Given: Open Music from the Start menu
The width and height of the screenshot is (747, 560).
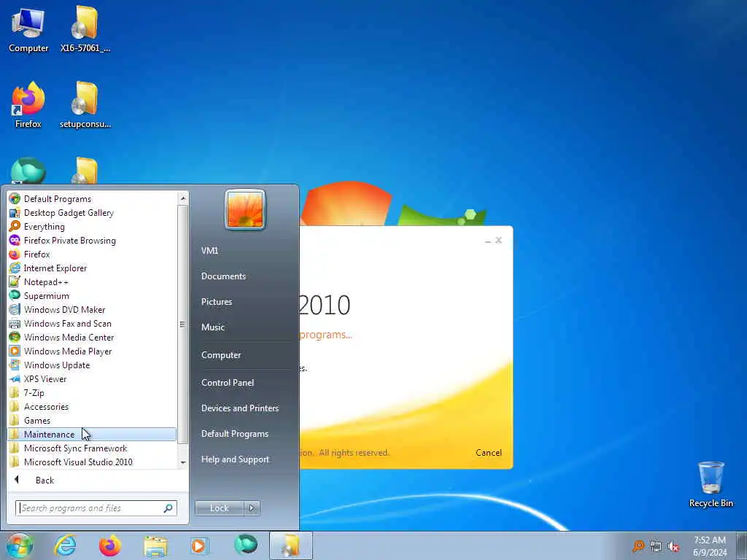Looking at the screenshot, I should (213, 327).
